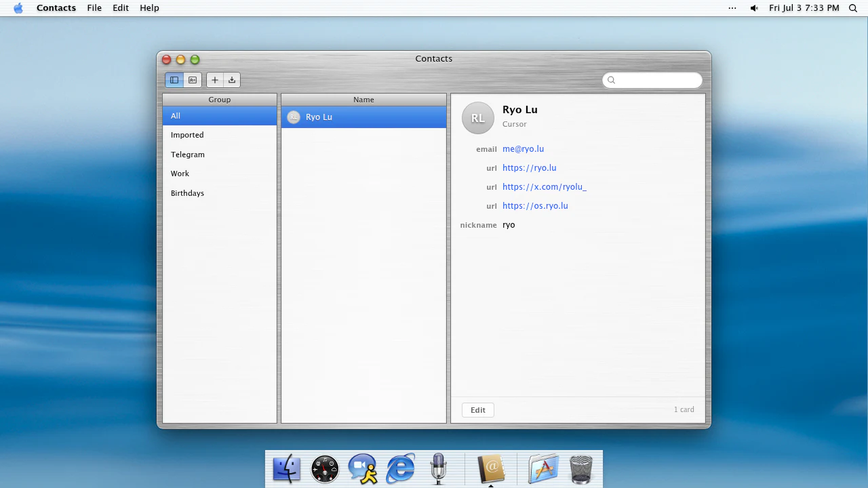Select the Imported group

coord(220,135)
